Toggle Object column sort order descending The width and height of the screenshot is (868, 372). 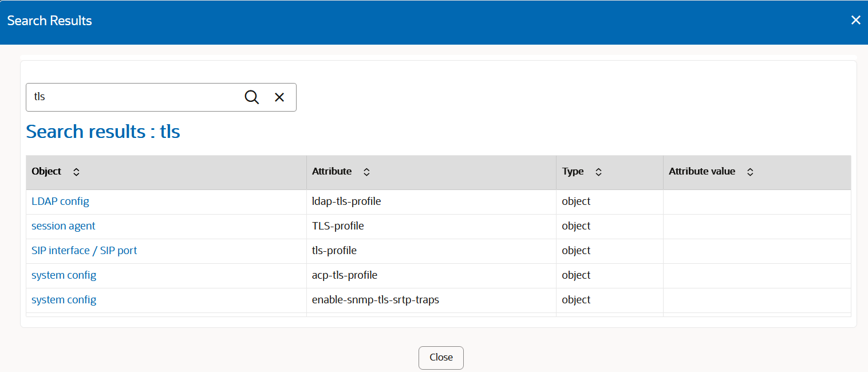[x=76, y=173]
